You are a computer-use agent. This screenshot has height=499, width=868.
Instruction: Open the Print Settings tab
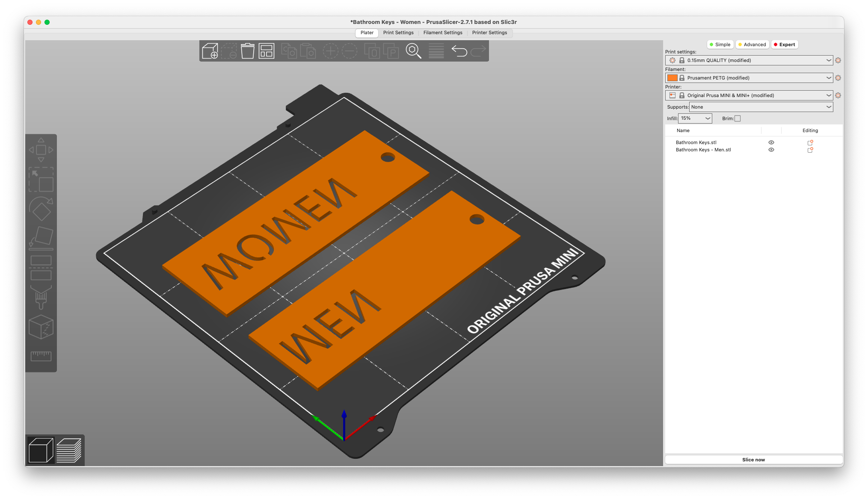(398, 32)
